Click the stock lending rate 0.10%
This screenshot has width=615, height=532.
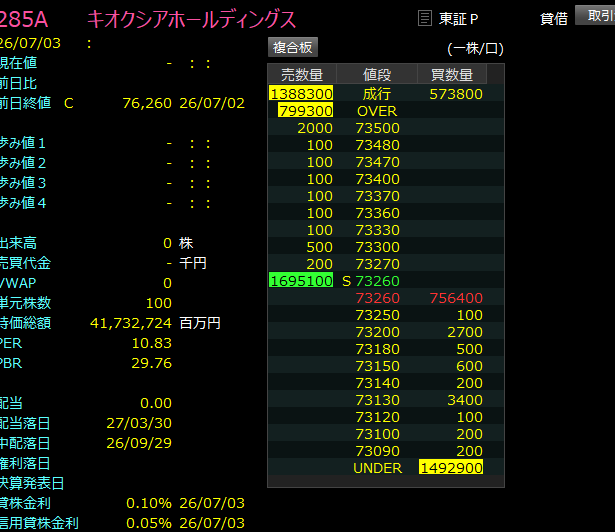pyautogui.click(x=149, y=503)
